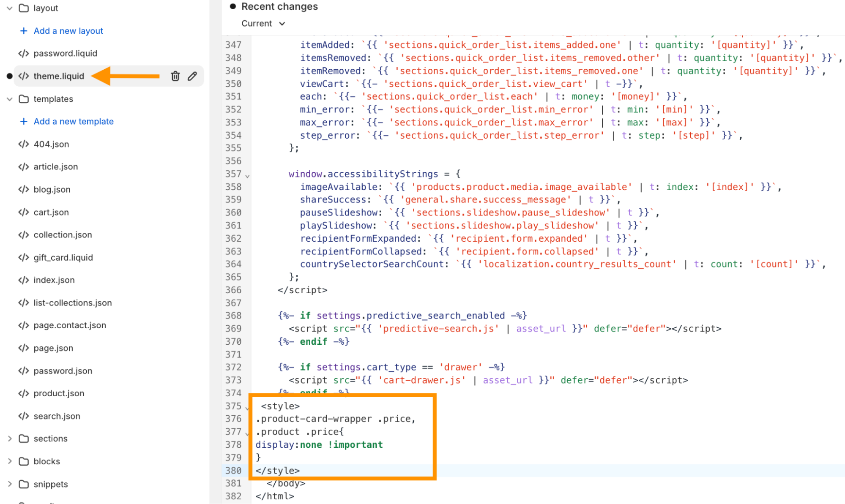
Task: Click the plus icon beside Add a new layout
Action: click(23, 30)
